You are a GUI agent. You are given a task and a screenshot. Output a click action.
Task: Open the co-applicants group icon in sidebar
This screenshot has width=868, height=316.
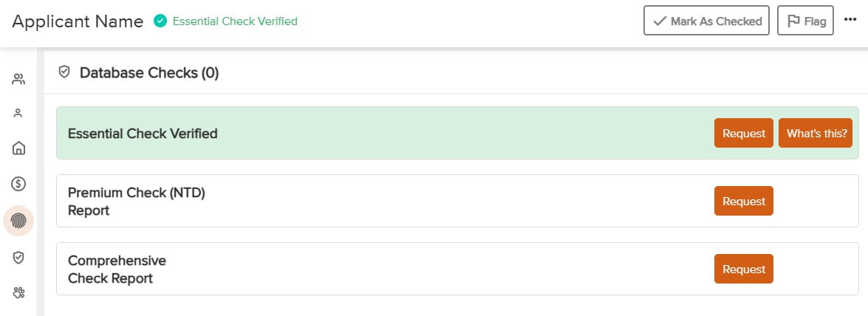coord(18,79)
